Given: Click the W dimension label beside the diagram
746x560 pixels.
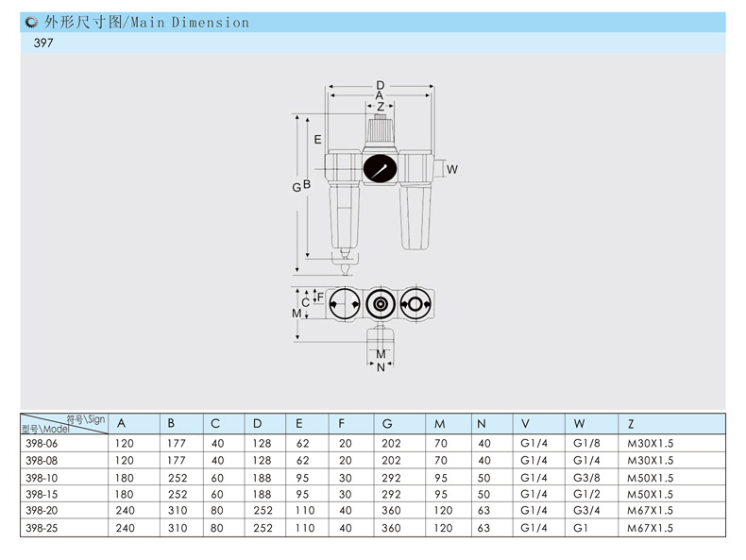Looking at the screenshot, I should click(452, 170).
